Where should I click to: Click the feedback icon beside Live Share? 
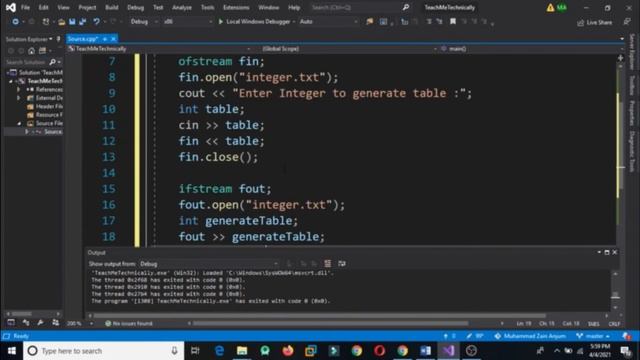(627, 22)
